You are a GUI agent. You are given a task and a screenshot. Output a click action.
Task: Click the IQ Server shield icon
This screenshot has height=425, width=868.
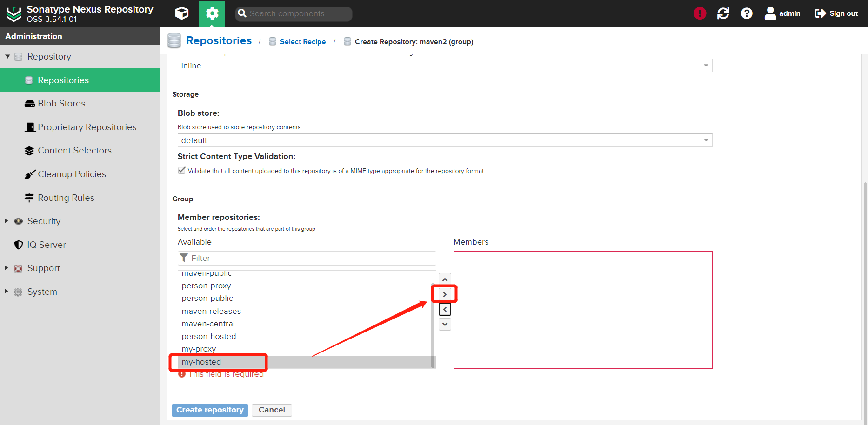(x=19, y=245)
